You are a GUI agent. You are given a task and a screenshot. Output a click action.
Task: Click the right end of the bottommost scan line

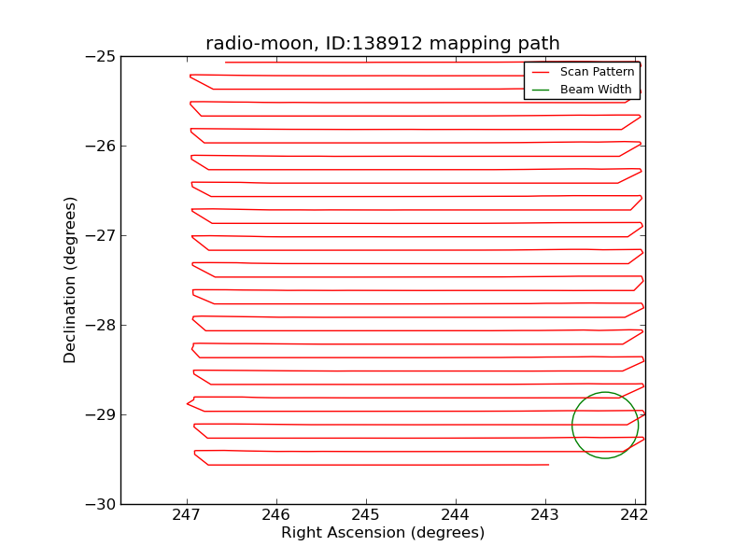(548, 464)
